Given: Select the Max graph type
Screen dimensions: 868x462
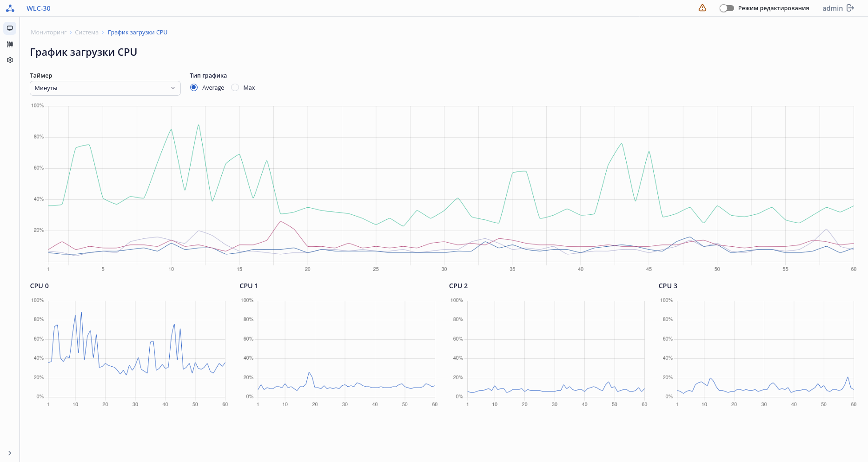Looking at the screenshot, I should 235,87.
